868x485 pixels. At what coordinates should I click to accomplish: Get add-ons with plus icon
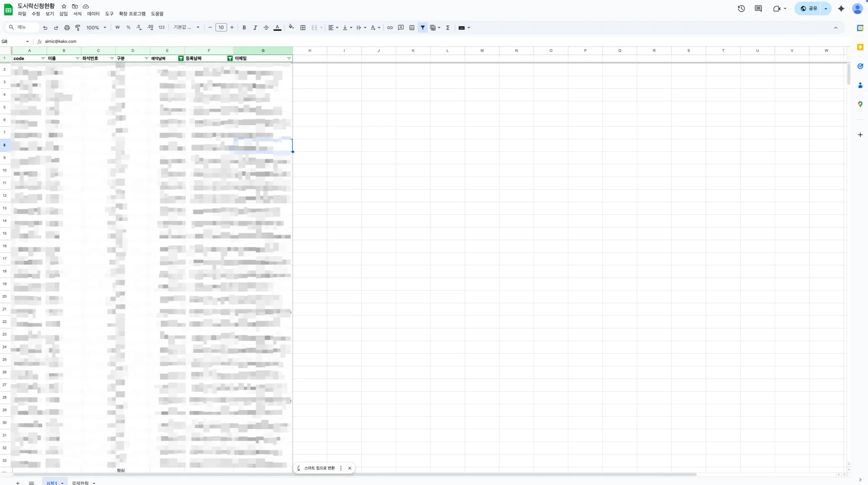pos(860,135)
